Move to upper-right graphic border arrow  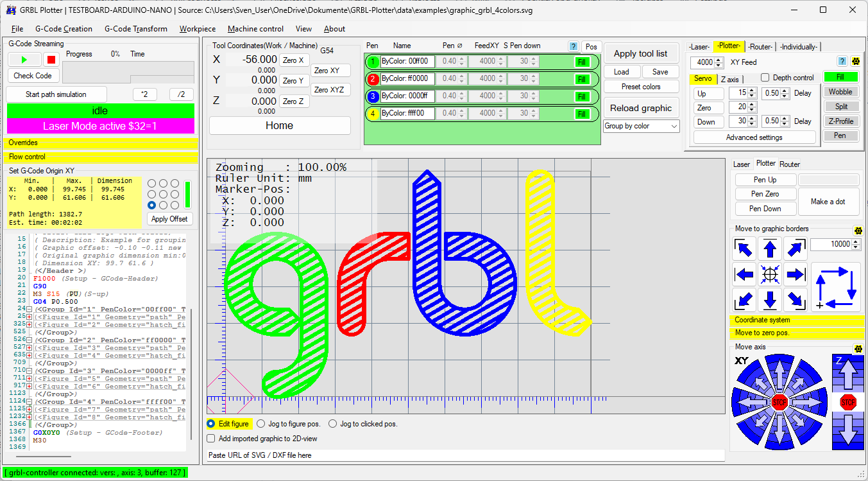pos(796,249)
